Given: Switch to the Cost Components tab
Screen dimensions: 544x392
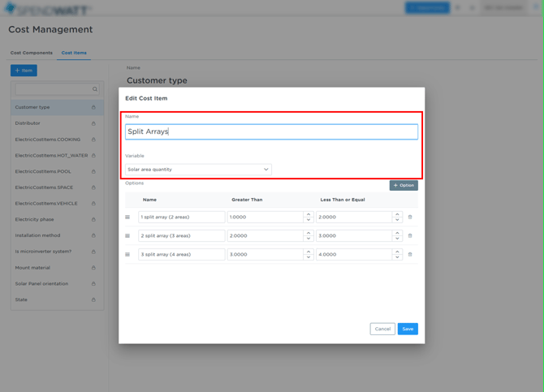Looking at the screenshot, I should (x=32, y=53).
